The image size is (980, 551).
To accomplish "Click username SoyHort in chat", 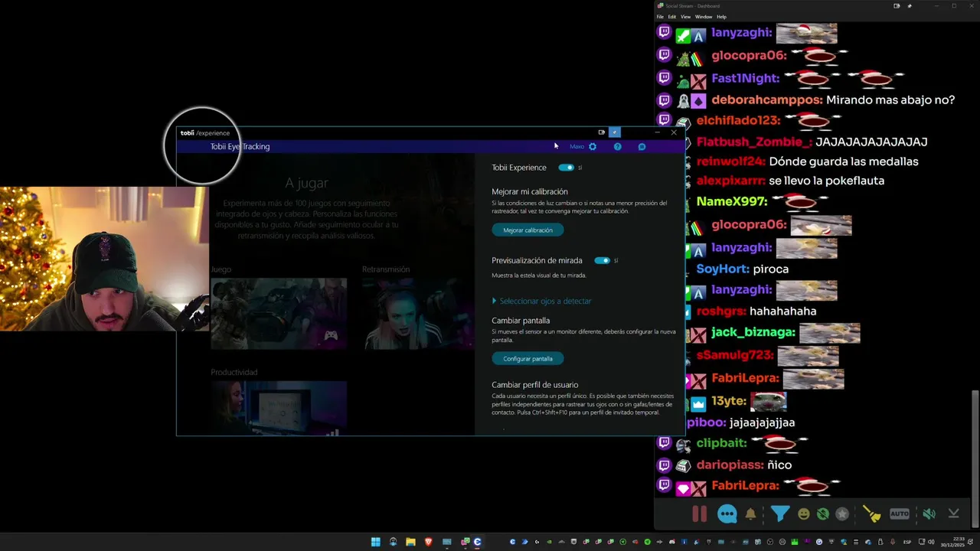I will (723, 269).
